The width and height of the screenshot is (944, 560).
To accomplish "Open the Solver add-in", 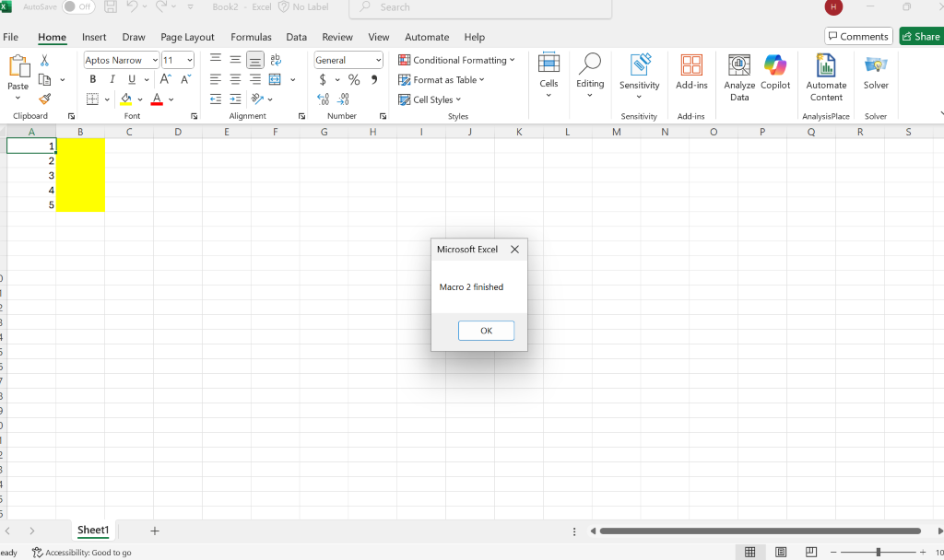I will [x=876, y=72].
